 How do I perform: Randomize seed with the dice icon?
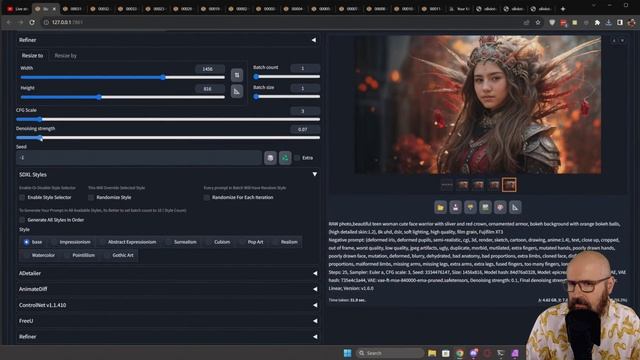pos(270,158)
